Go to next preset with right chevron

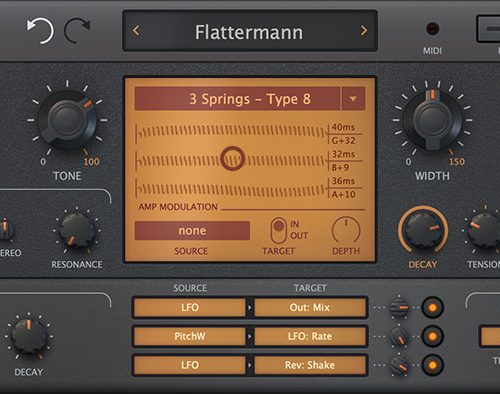click(364, 31)
